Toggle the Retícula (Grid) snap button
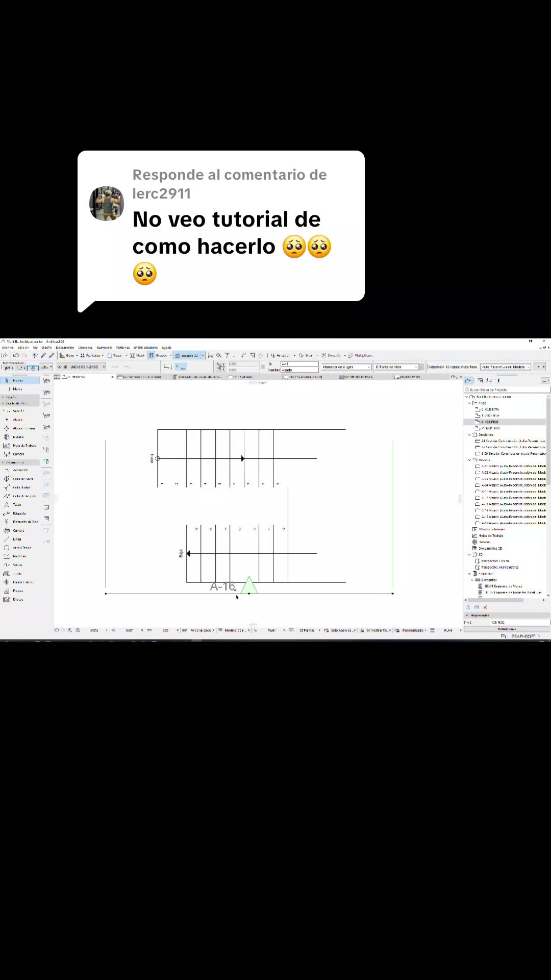551x980 pixels. click(x=91, y=355)
